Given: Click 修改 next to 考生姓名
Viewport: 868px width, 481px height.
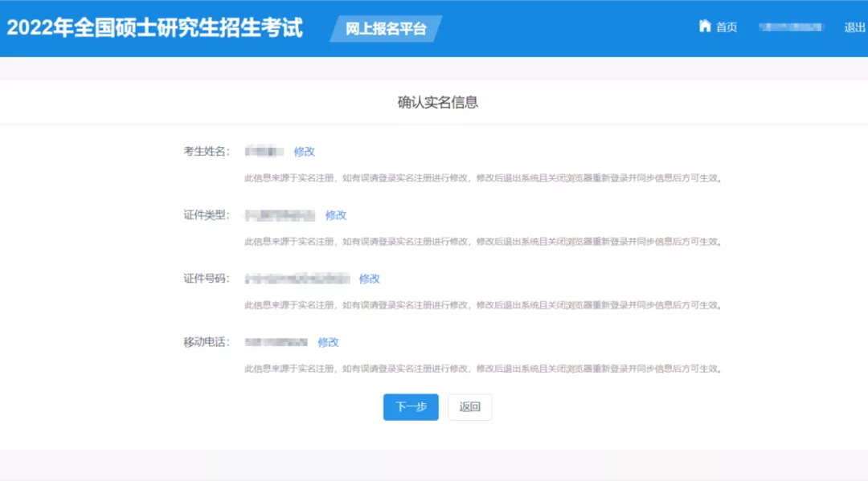Looking at the screenshot, I should 305,151.
